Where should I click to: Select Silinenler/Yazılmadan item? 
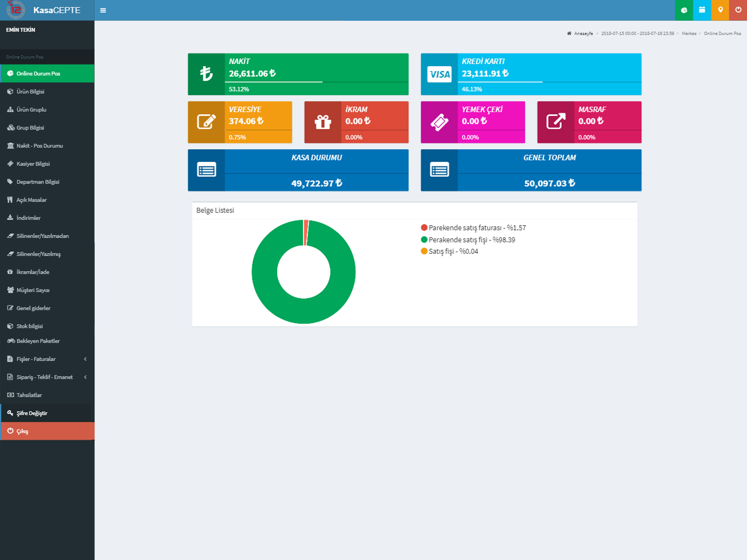pos(47,236)
